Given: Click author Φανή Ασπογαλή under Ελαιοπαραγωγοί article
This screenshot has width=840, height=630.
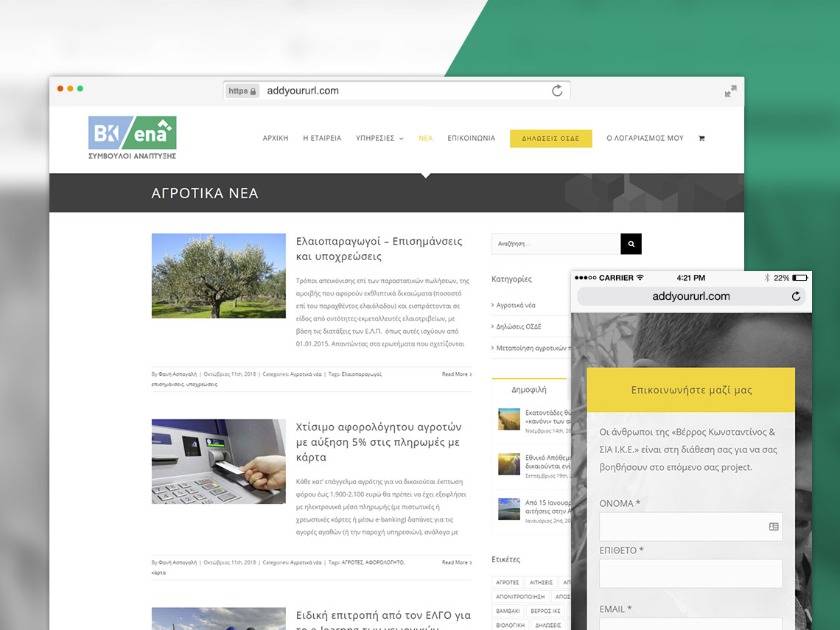Looking at the screenshot, I should (x=178, y=374).
